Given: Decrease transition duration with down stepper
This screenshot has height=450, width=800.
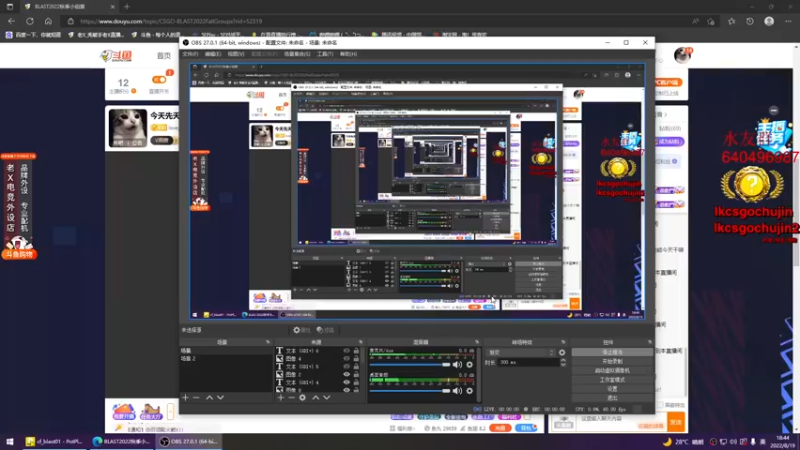Looking at the screenshot, I should 563,365.
